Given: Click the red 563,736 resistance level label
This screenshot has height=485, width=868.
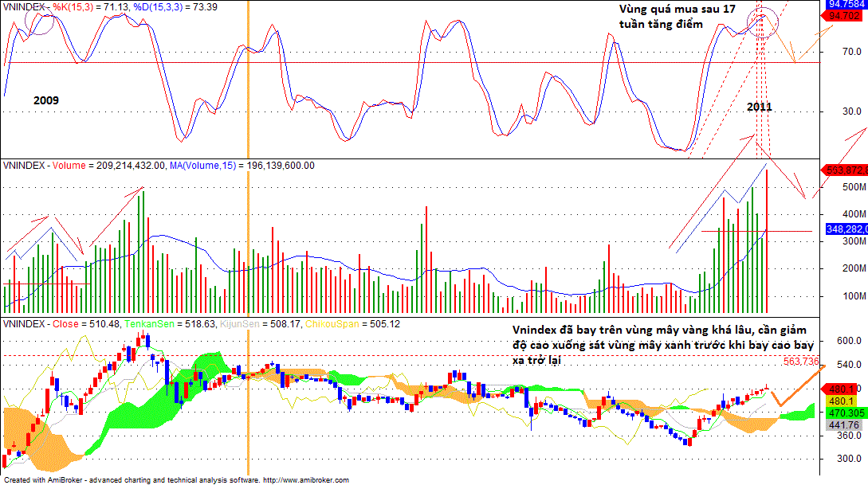Looking at the screenshot, I should pyautogui.click(x=801, y=361).
